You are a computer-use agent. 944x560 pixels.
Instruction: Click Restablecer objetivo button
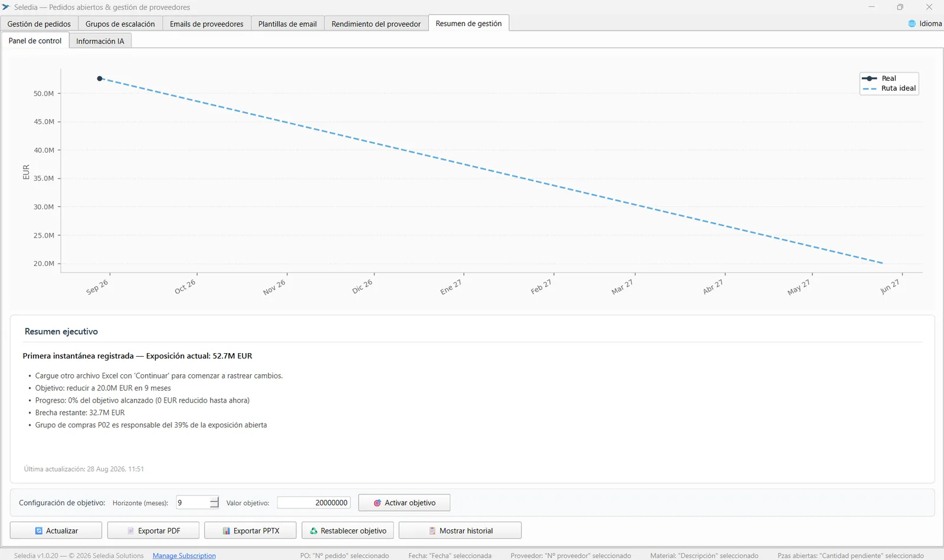[348, 531]
